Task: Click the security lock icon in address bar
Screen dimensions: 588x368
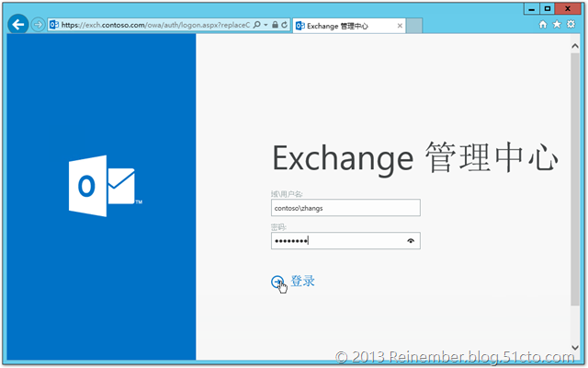Action: coord(274,25)
